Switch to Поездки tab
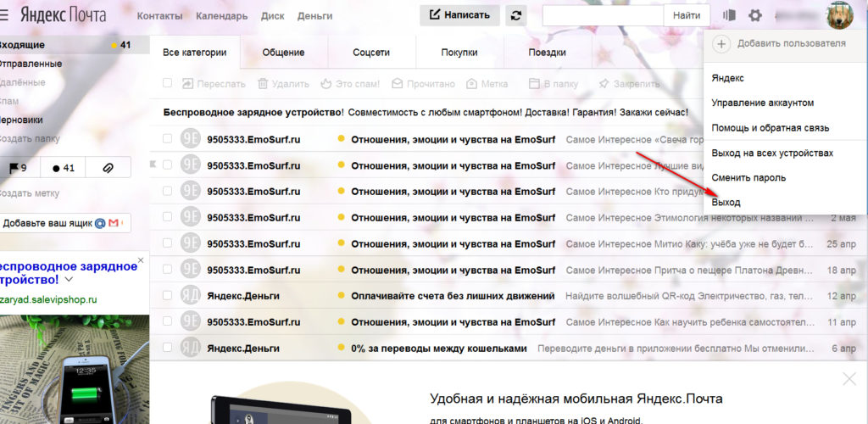 [547, 53]
